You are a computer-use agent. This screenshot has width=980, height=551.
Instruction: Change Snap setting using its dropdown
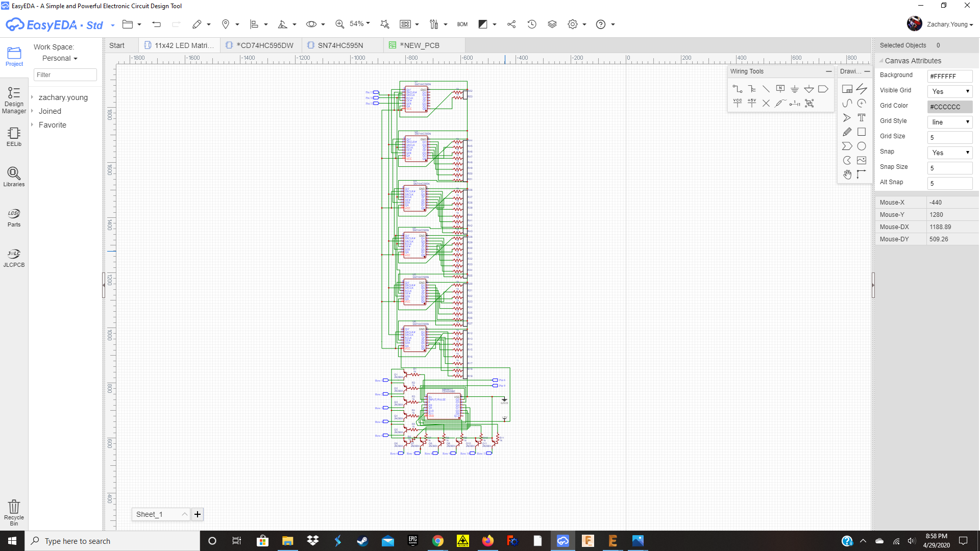[x=968, y=153]
